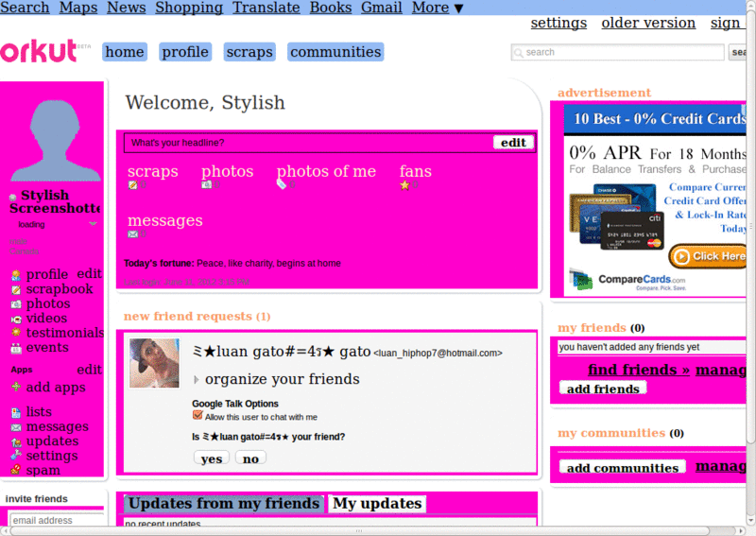Switch to older version link
Viewport: 756px width, 536px height.
[x=648, y=23]
